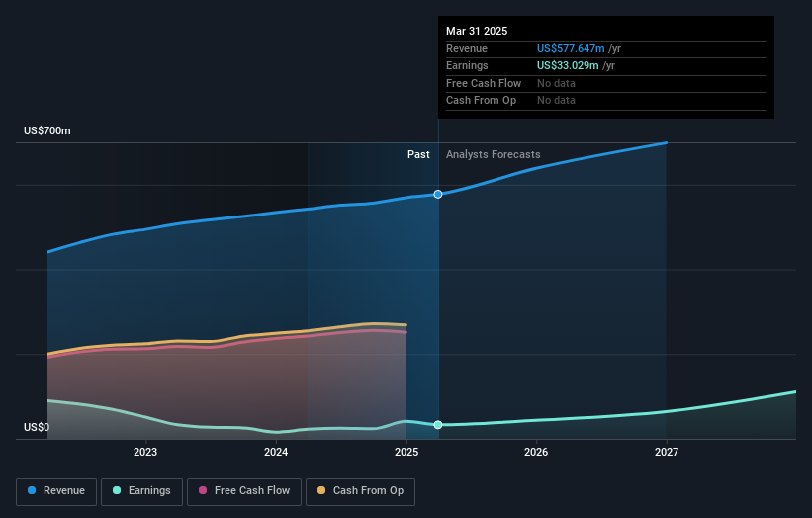812x518 pixels.
Task: Click the Past label
Action: (x=418, y=155)
